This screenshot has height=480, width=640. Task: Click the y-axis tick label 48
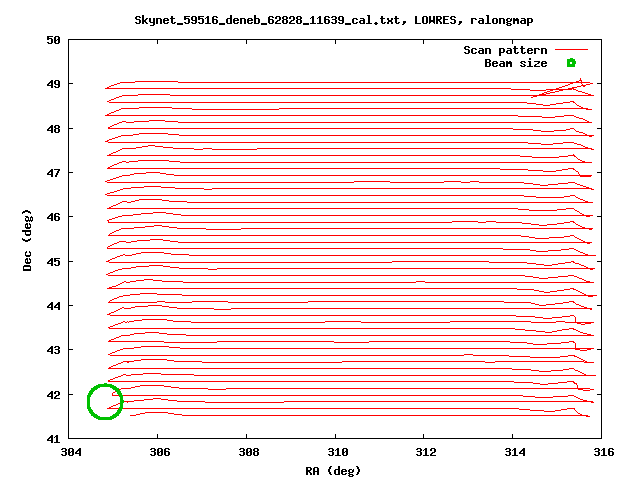coord(53,129)
